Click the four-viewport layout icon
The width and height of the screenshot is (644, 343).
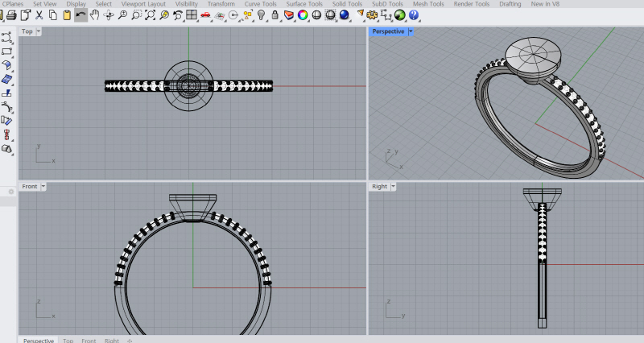[192, 15]
